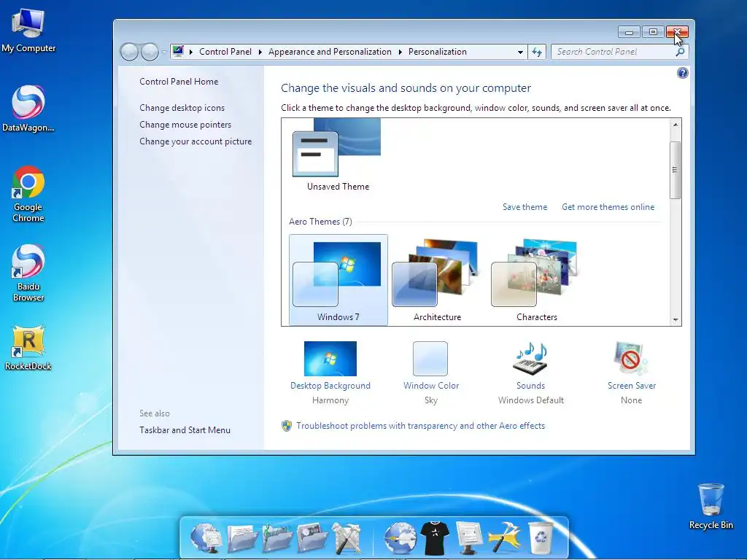Image resolution: width=747 pixels, height=560 pixels.
Task: Click the Control Panel breadcrumb
Action: click(x=225, y=52)
